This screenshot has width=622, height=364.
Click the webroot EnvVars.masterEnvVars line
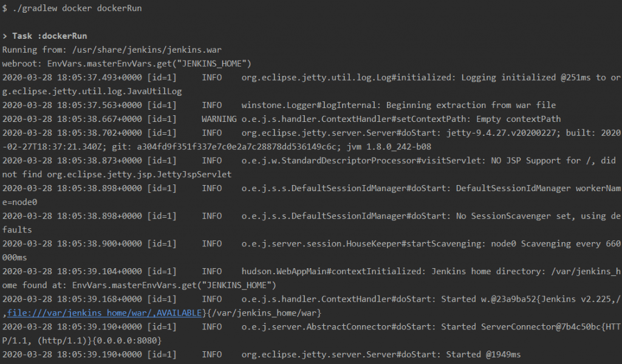pos(126,64)
